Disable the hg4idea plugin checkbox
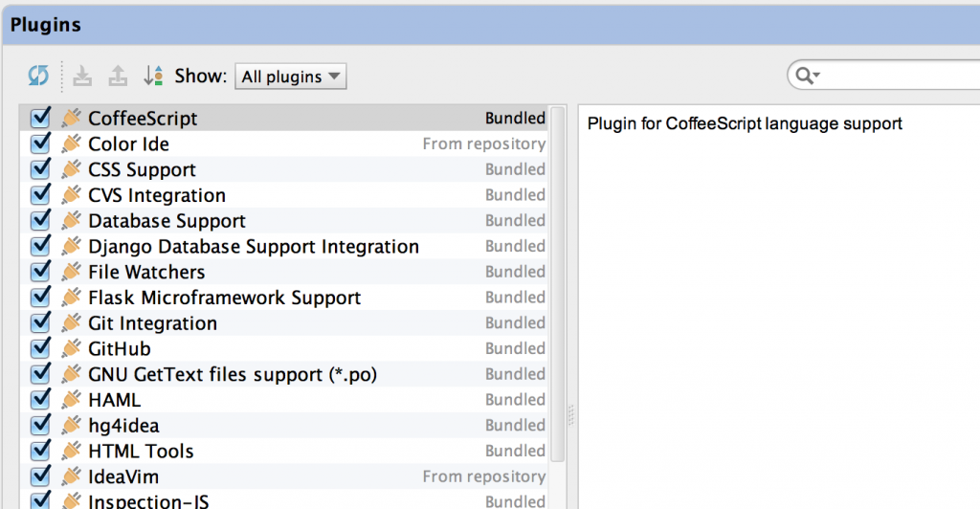The image size is (980, 509). (40, 425)
